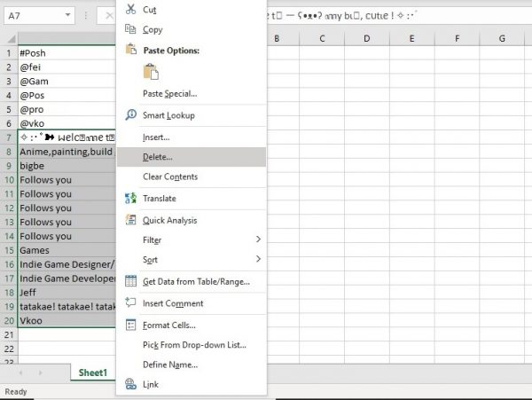
Task: Click the Get Data from Table/Range icon
Action: [x=131, y=282]
